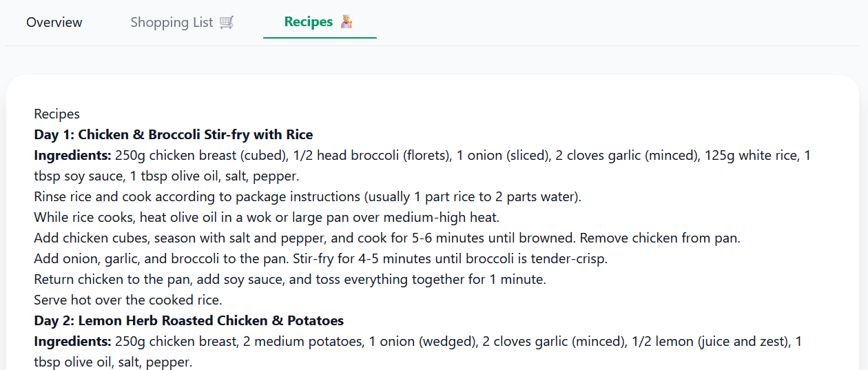Click the "Add onion, garlic, and broccoli" step
Image resolution: width=868 pixels, height=370 pixels.
coord(320,258)
